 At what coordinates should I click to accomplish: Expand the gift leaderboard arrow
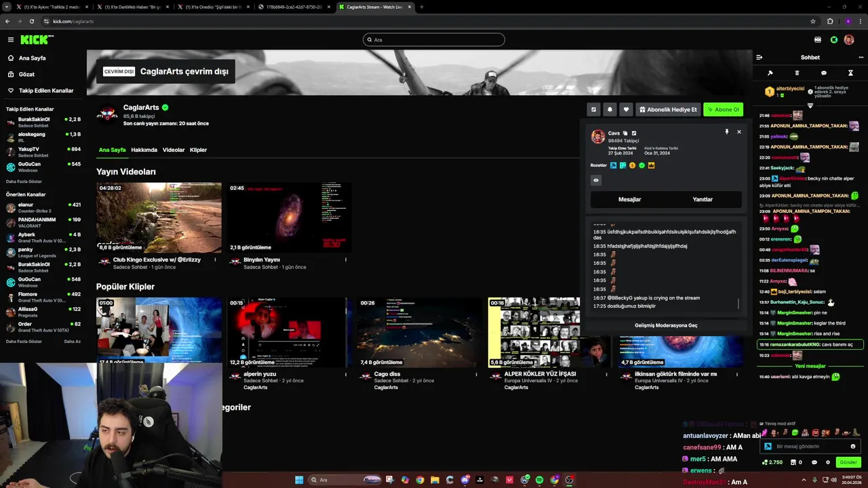tap(810, 106)
